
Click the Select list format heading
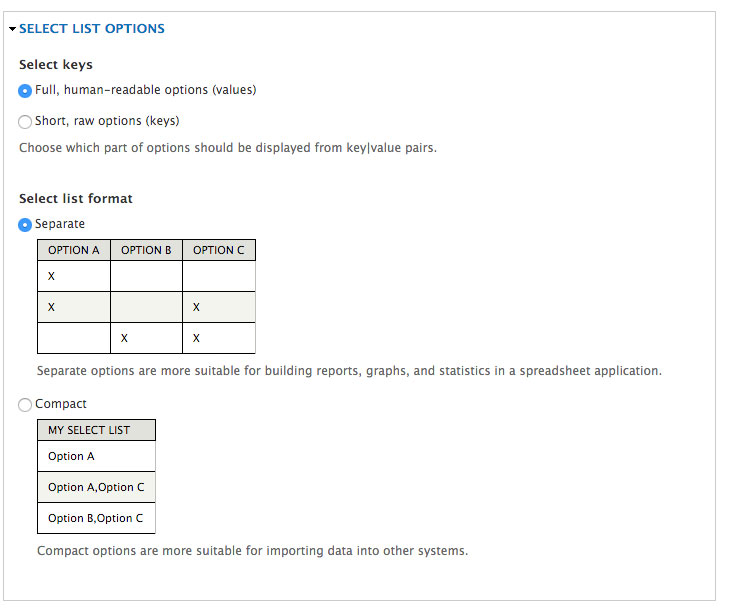coord(76,199)
